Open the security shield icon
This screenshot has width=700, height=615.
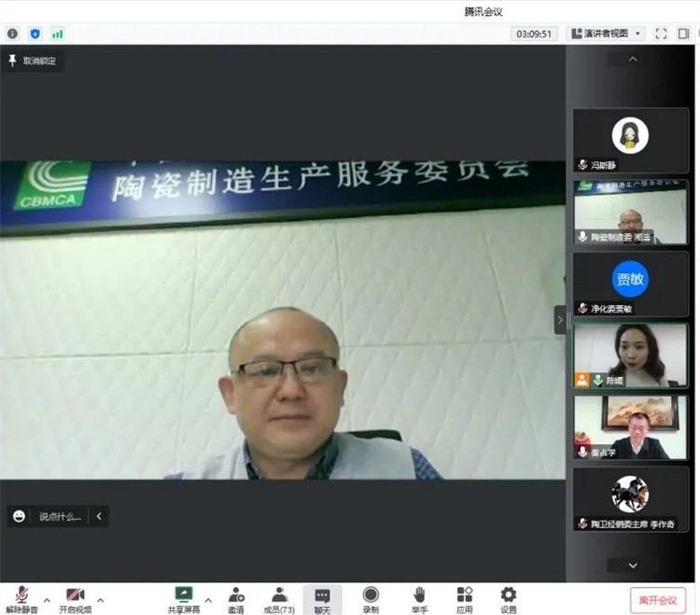tap(35, 34)
